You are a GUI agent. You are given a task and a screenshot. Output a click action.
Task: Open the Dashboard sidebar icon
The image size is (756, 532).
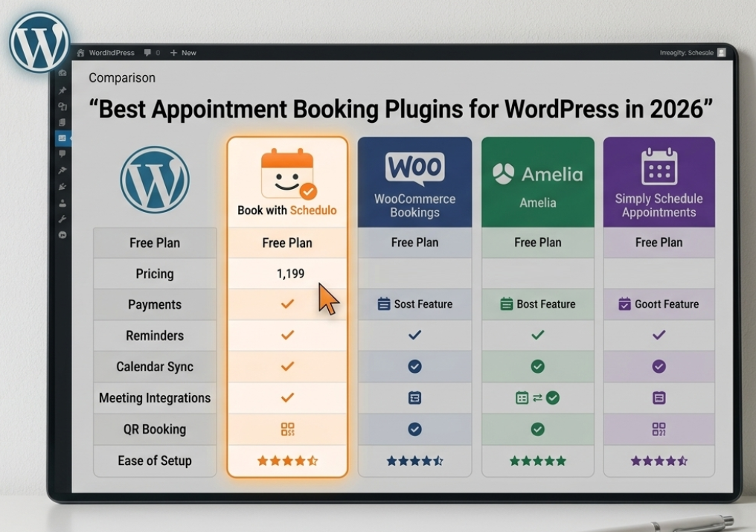[x=63, y=74]
